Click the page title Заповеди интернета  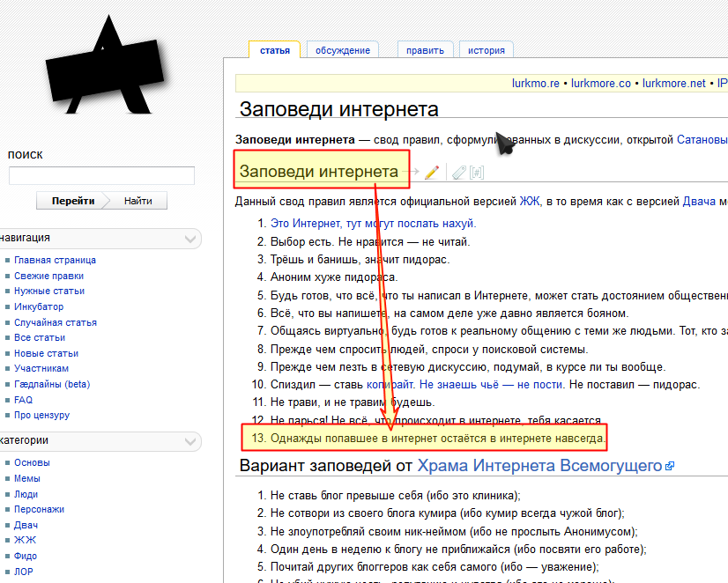(339, 110)
